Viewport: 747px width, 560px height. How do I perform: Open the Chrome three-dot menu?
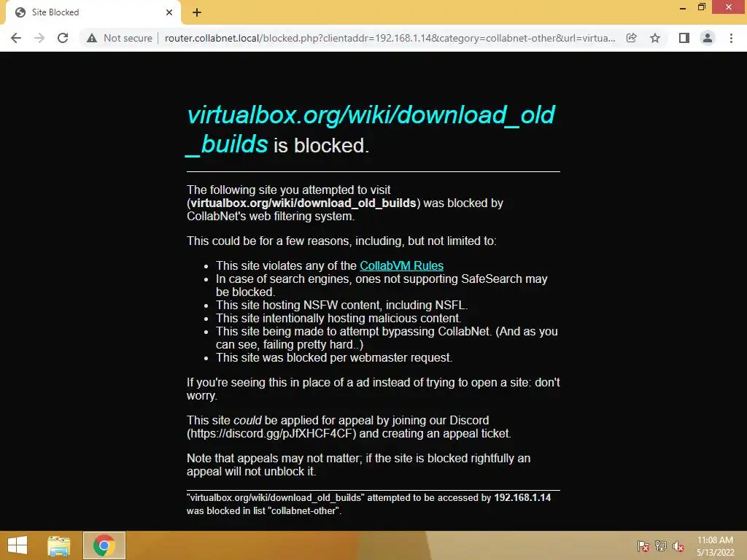pyautogui.click(x=731, y=38)
